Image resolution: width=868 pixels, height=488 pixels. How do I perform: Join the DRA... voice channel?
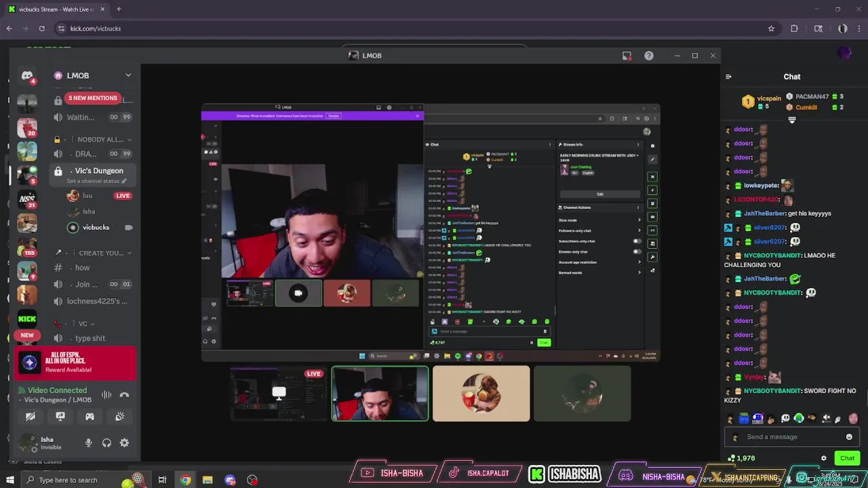coord(93,154)
